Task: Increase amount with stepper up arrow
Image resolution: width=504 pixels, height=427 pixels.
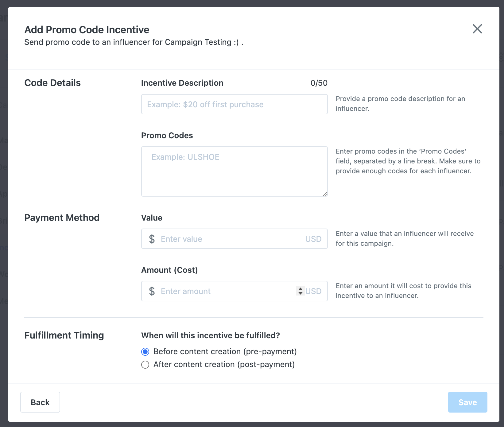Action: pyautogui.click(x=300, y=289)
